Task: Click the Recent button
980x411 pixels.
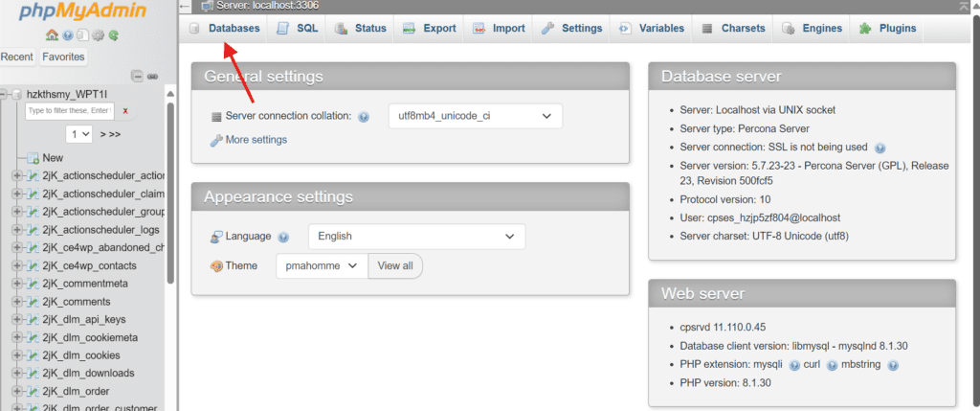Action: 17,57
